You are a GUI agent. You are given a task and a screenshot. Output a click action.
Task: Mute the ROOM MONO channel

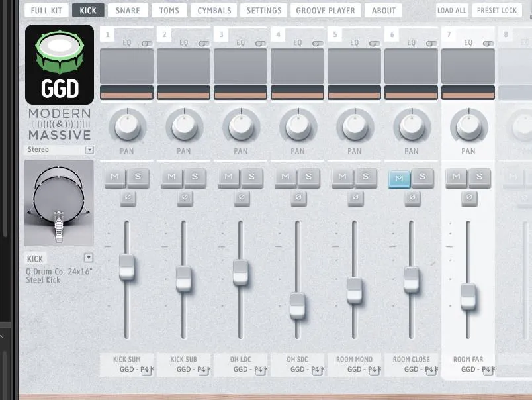(343, 177)
